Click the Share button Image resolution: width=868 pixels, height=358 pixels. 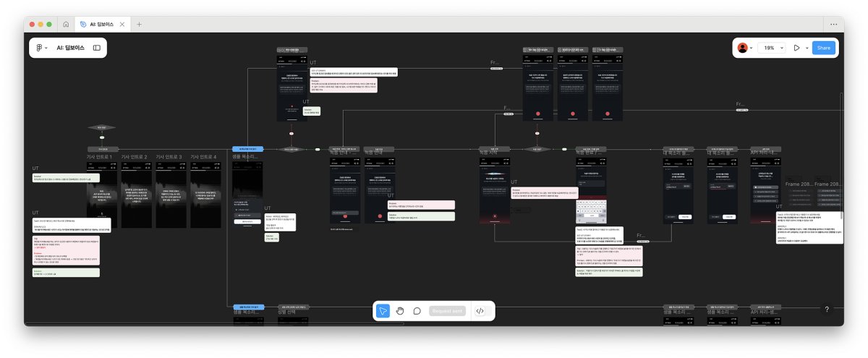pos(823,48)
